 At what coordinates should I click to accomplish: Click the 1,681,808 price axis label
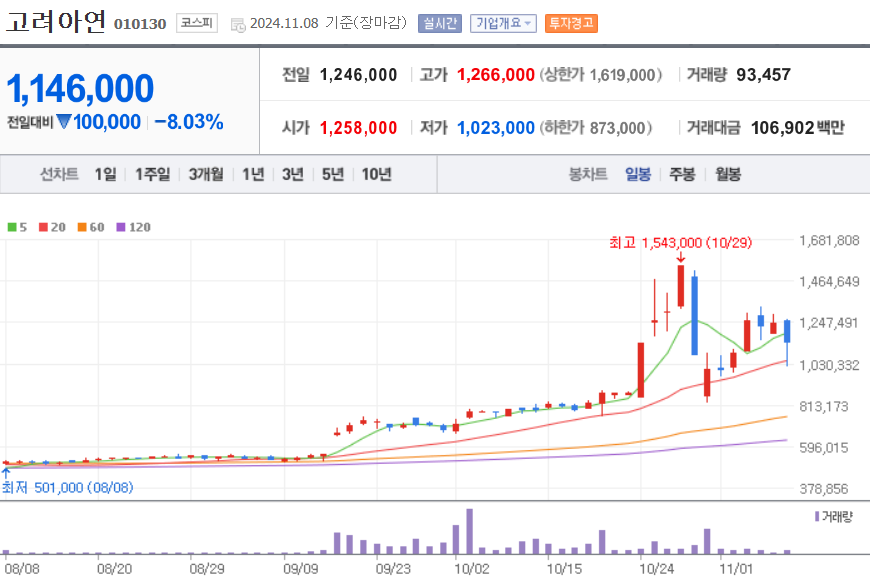[x=829, y=240]
